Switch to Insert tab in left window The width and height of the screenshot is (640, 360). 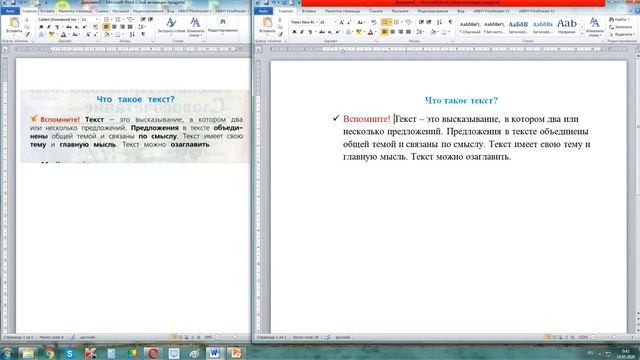click(x=47, y=11)
